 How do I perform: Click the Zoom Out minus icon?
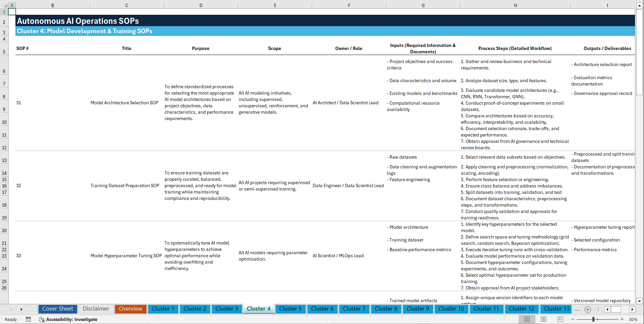(x=572, y=319)
